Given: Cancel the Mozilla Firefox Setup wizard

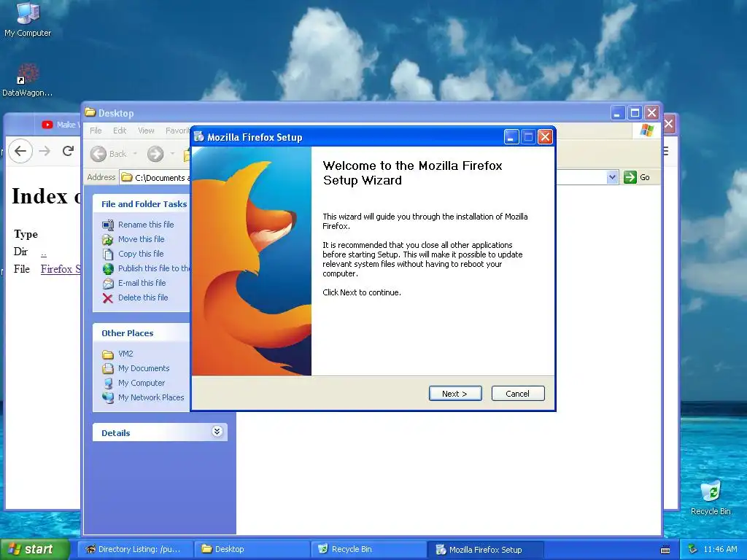Looking at the screenshot, I should coord(517,393).
